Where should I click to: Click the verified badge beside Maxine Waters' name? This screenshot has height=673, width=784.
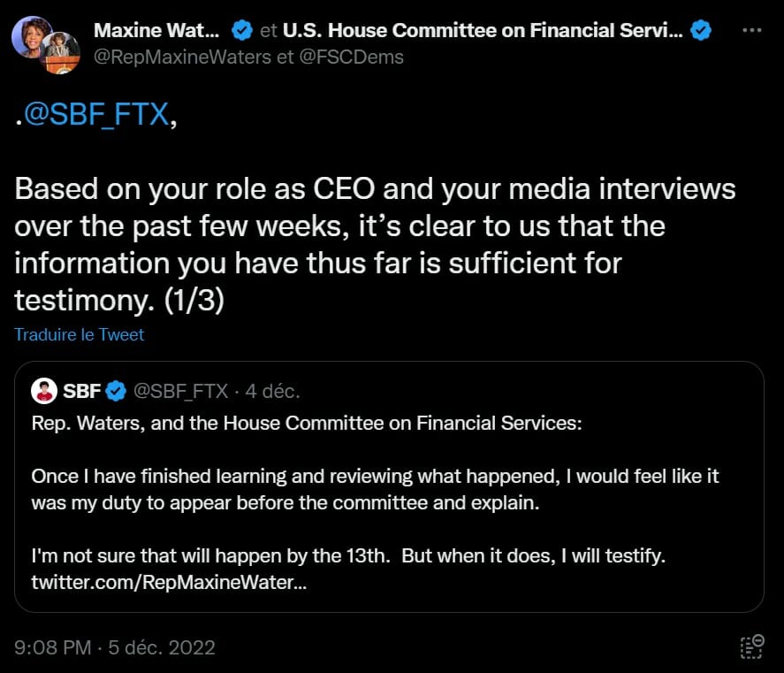pos(241,30)
